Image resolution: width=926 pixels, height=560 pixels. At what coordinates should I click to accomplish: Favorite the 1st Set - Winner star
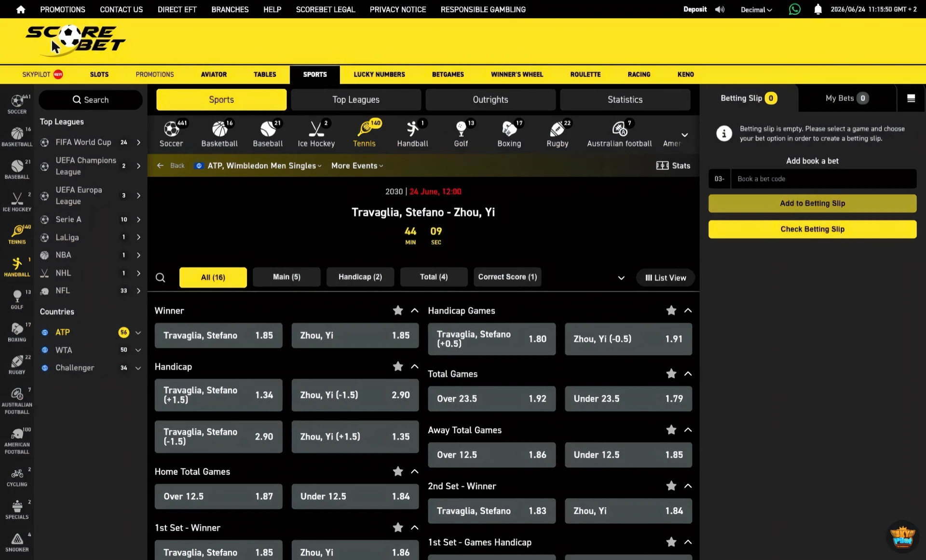pyautogui.click(x=398, y=527)
